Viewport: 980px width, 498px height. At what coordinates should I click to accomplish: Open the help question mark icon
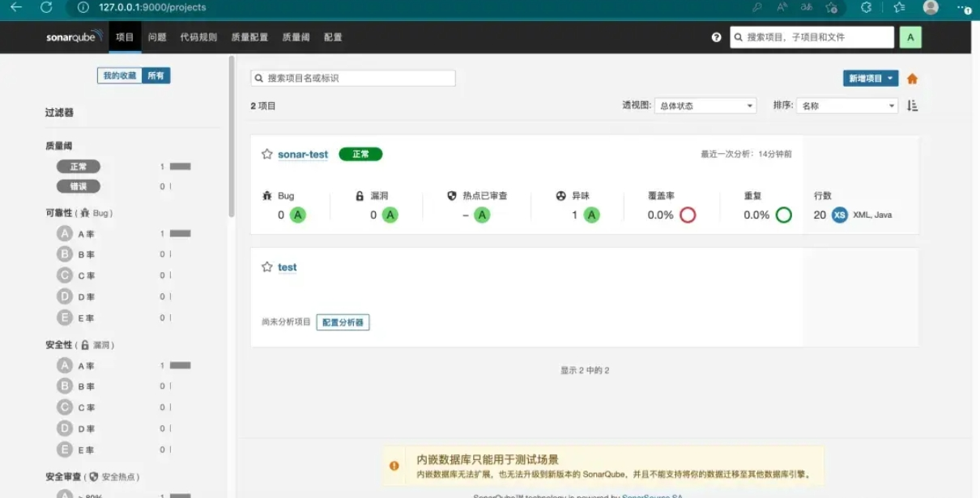tap(716, 37)
